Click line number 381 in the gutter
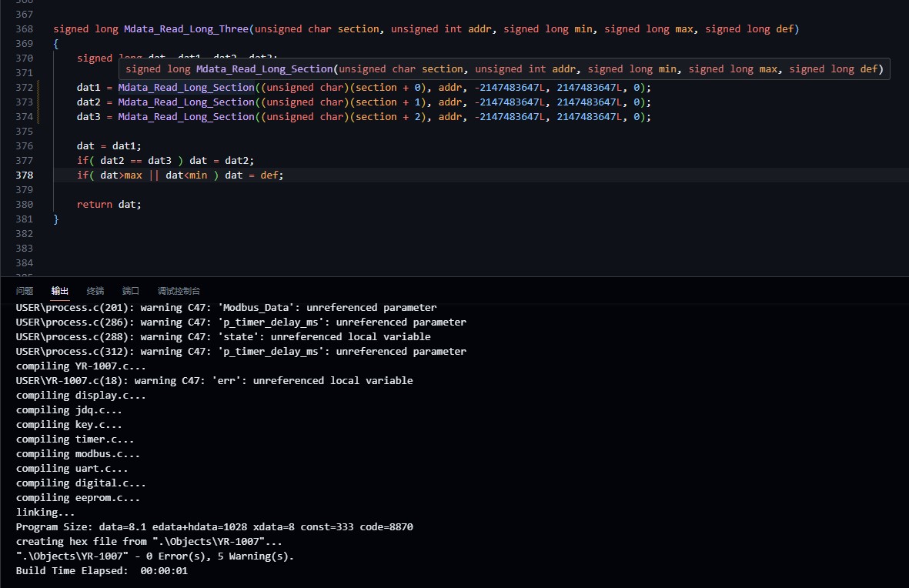Screen dimensions: 909x588 [x=25, y=219]
